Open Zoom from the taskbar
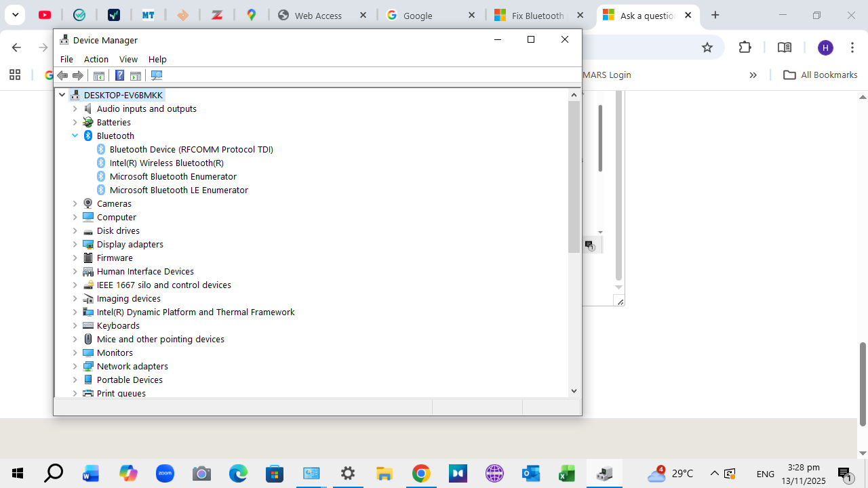 (165, 474)
